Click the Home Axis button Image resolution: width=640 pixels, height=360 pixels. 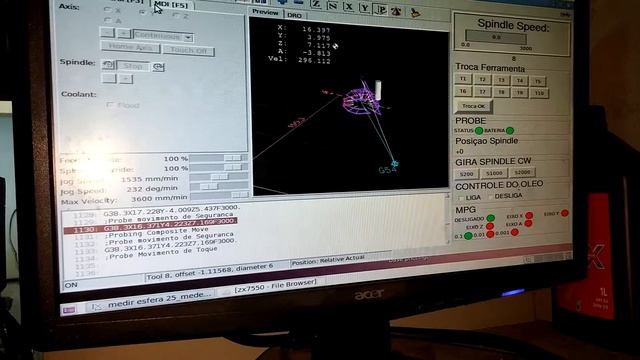coord(130,47)
